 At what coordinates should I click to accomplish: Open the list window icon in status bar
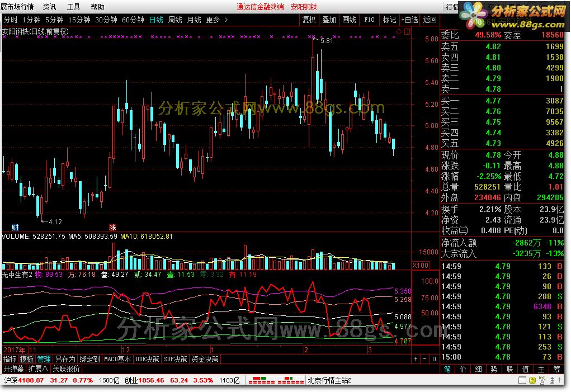point(522,380)
